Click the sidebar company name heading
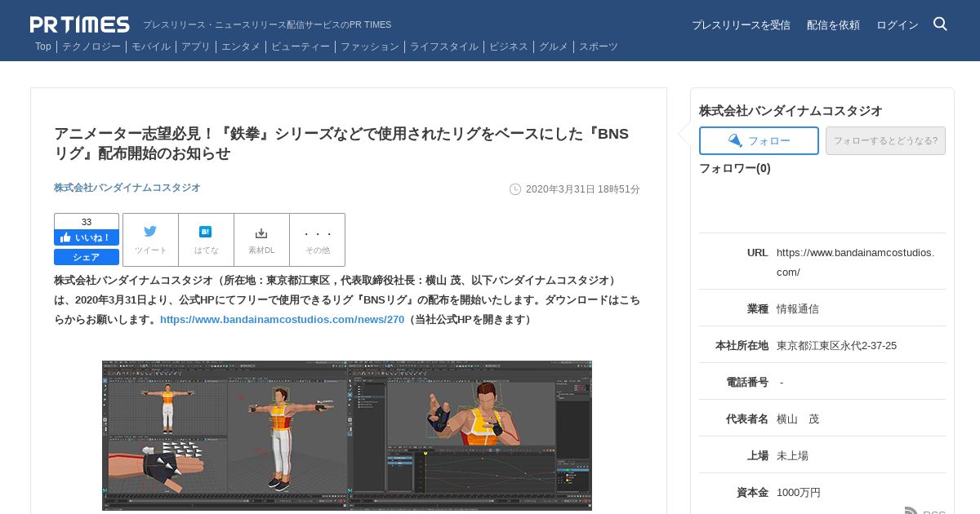The image size is (980, 514). (791, 111)
